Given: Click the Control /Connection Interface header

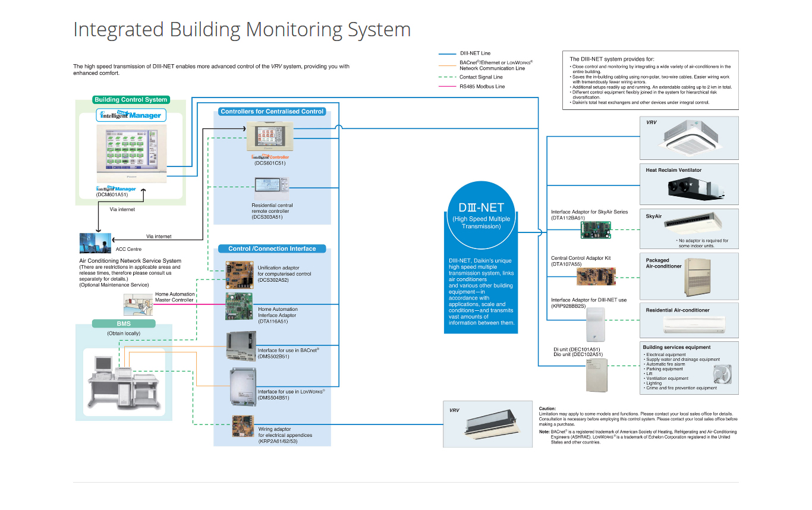Looking at the screenshot, I should (272, 248).
